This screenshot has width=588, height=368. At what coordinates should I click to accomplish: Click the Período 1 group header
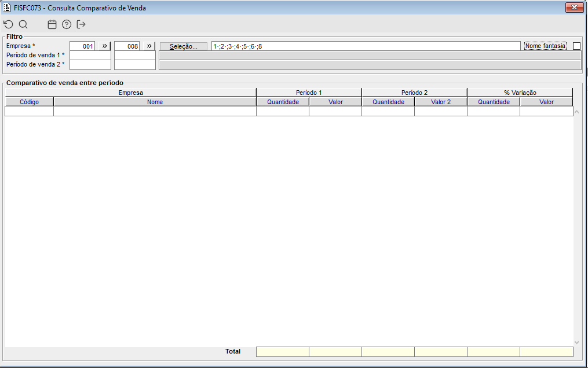tap(309, 93)
